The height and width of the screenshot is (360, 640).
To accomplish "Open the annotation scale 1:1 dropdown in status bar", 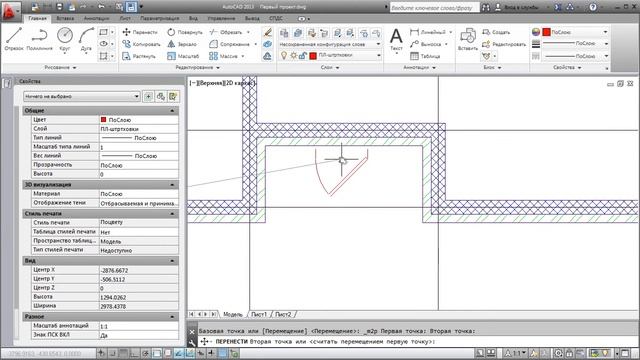I will tap(516, 353).
